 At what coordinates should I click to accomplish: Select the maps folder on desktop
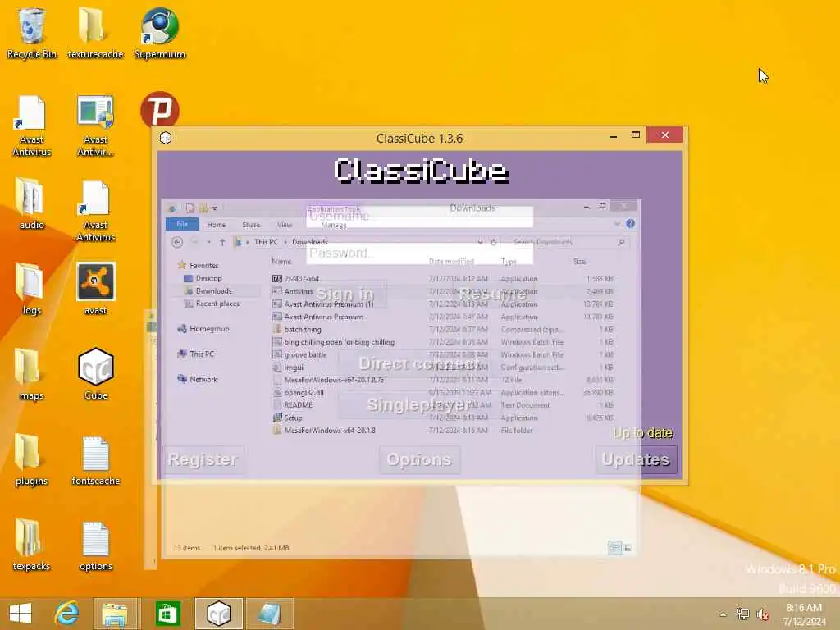32,374
